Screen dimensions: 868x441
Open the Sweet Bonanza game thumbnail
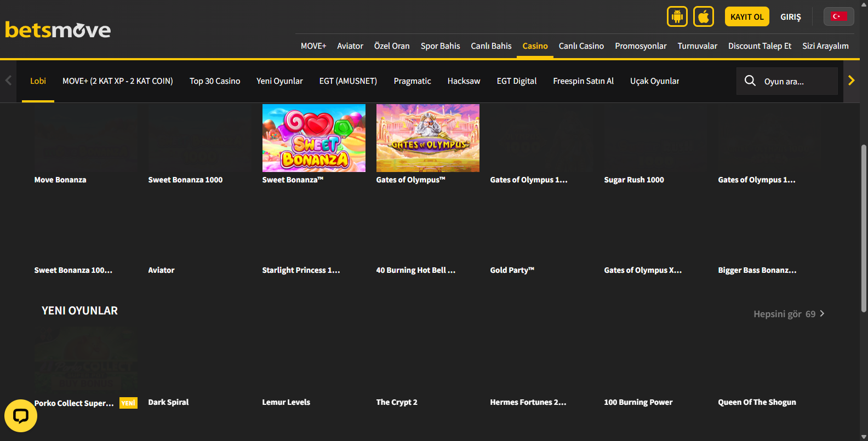313,138
